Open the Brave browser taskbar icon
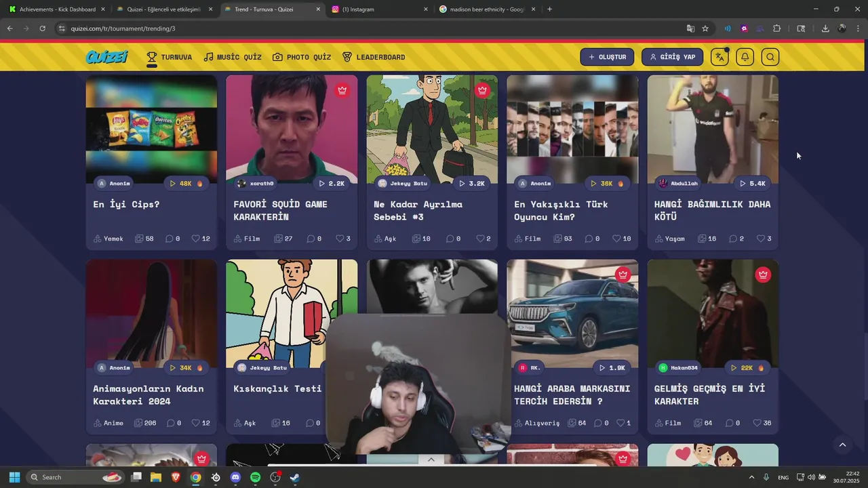The image size is (868, 488). pos(176,477)
